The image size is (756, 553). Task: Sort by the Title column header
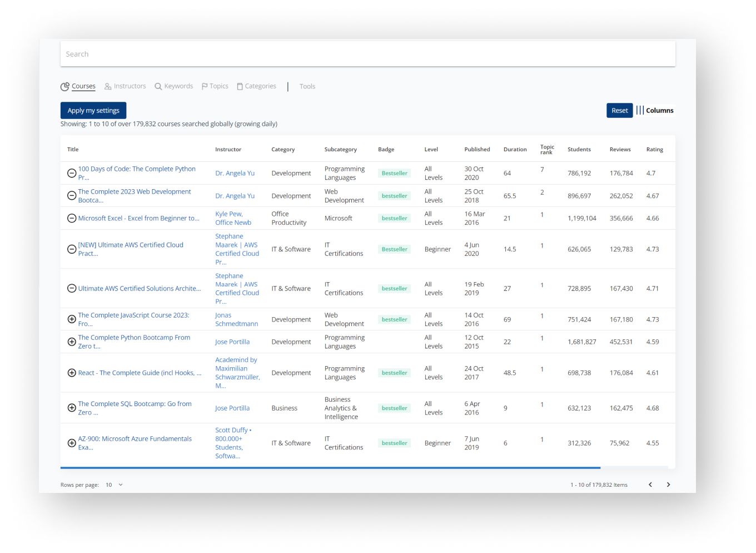[73, 149]
